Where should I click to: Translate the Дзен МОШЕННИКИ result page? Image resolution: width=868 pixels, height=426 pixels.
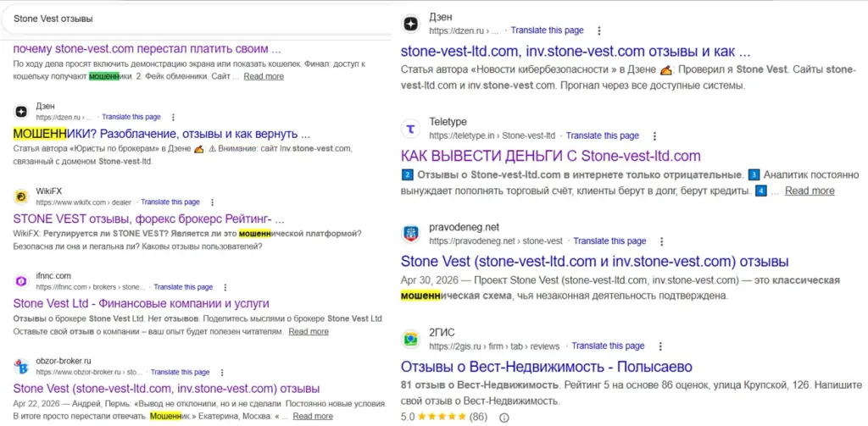tap(131, 117)
